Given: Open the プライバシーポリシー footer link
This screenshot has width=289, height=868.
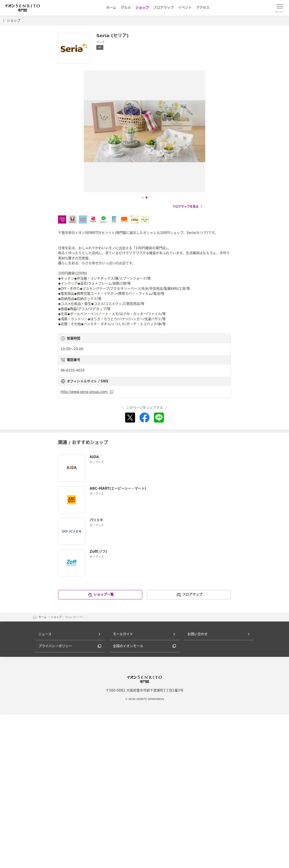Looking at the screenshot, I should 70,646.
